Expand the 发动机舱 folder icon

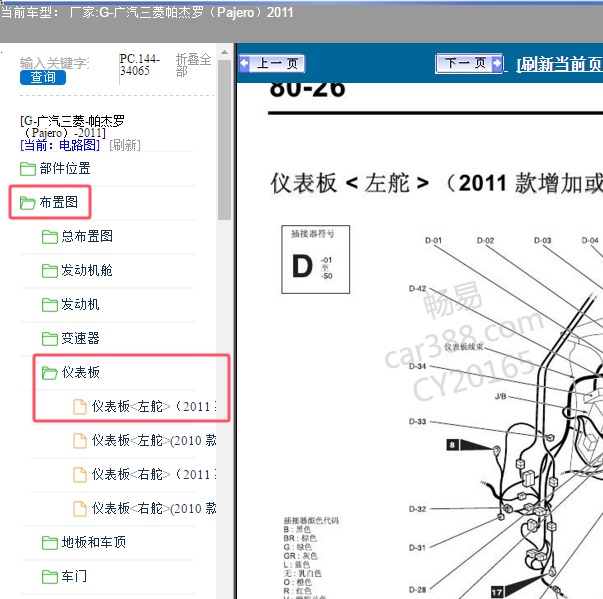pos(50,270)
